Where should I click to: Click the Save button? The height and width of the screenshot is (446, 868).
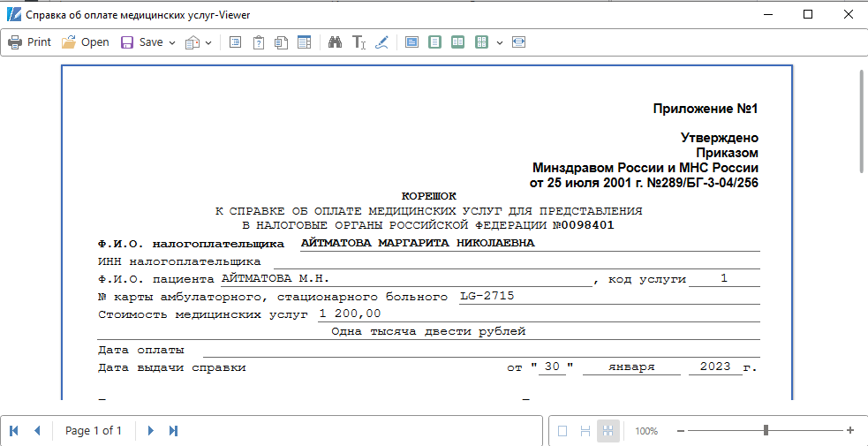pyautogui.click(x=141, y=42)
